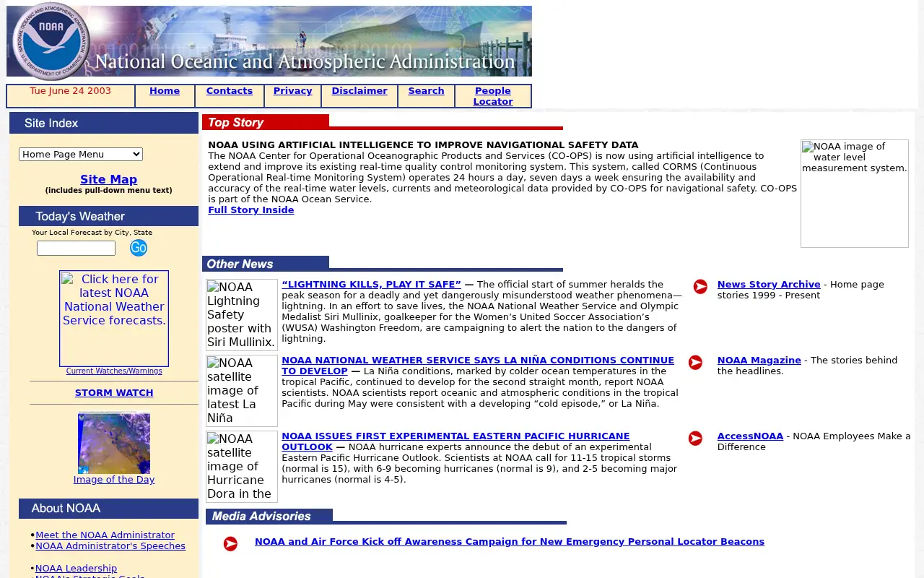Click the date Tue June 24 2003
924x578 pixels.
71,90
